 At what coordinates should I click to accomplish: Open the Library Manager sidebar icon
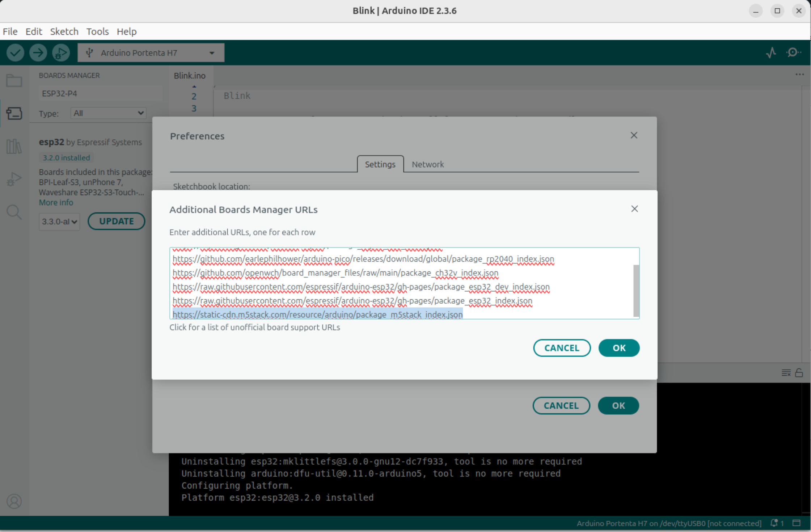click(x=14, y=146)
